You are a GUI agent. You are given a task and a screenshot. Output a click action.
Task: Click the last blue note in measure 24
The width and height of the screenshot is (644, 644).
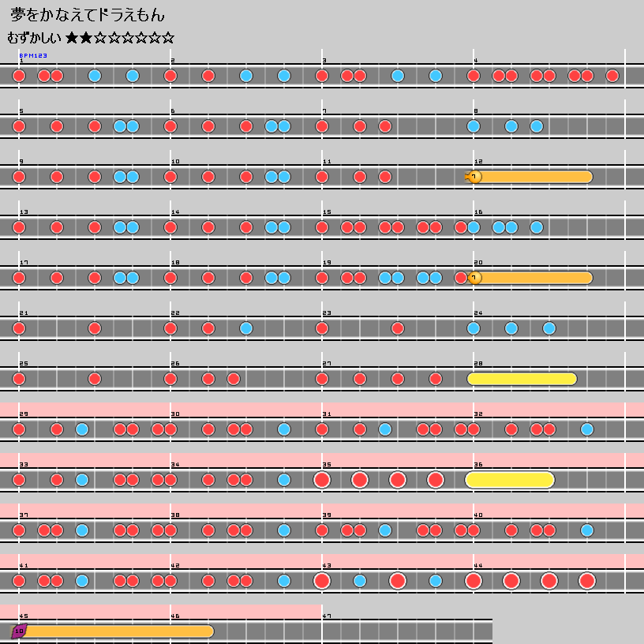[549, 328]
